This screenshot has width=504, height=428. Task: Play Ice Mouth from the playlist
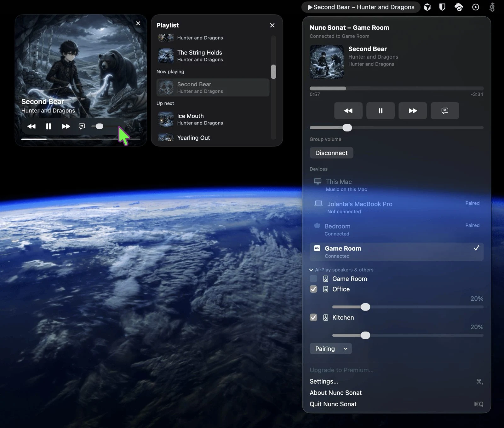tap(213, 119)
